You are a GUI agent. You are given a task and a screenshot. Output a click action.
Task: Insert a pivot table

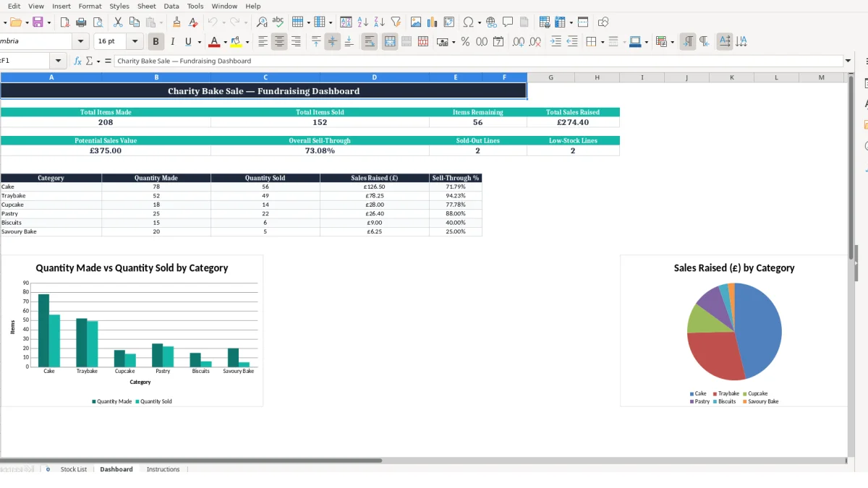click(449, 22)
